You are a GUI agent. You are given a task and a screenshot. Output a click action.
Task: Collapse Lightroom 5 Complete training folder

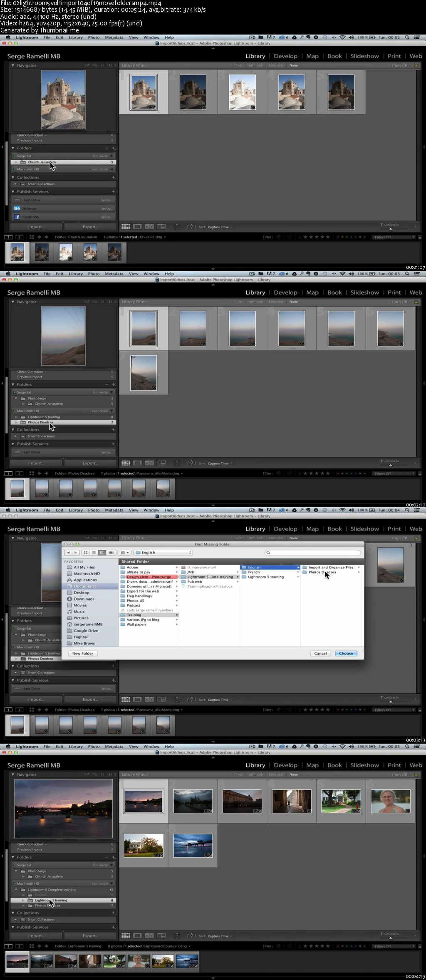pyautogui.click(x=16, y=889)
